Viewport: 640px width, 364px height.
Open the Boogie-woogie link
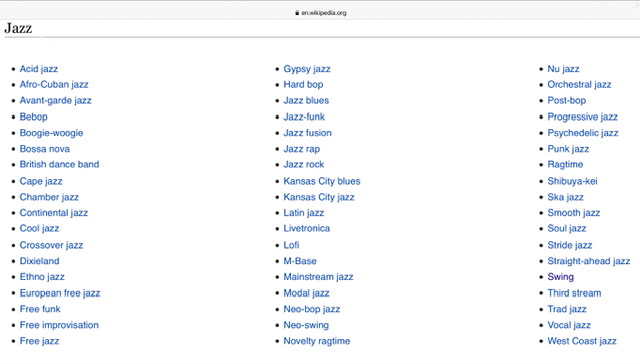(x=51, y=133)
